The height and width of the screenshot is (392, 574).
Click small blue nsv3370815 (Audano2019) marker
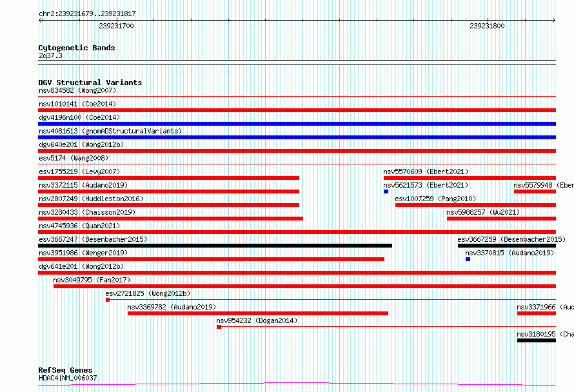(468, 259)
